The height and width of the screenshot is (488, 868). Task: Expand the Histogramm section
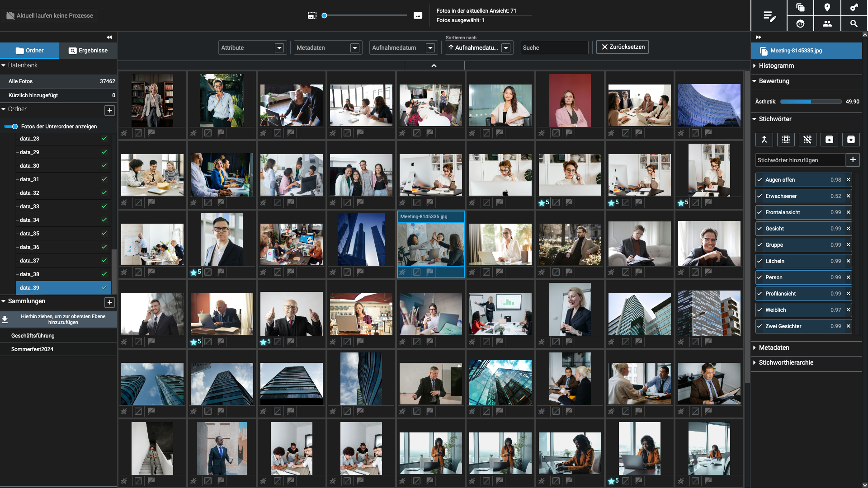click(x=776, y=66)
